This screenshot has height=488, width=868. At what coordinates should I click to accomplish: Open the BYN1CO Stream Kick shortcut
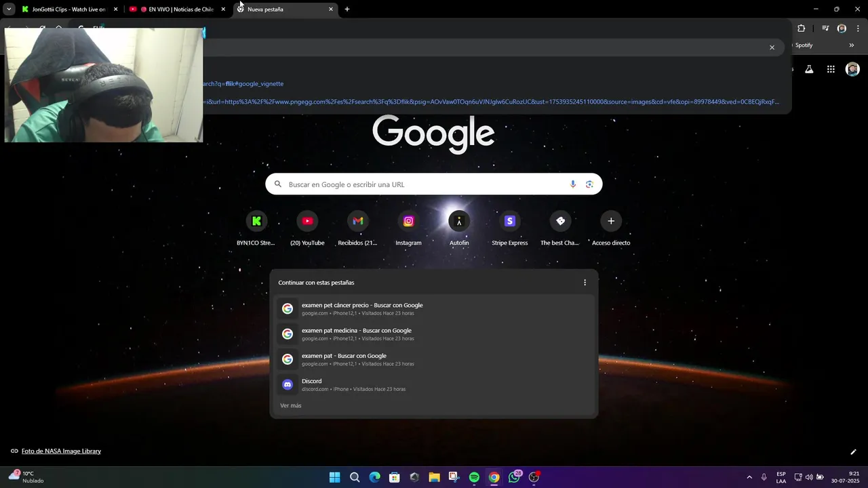[x=256, y=228]
